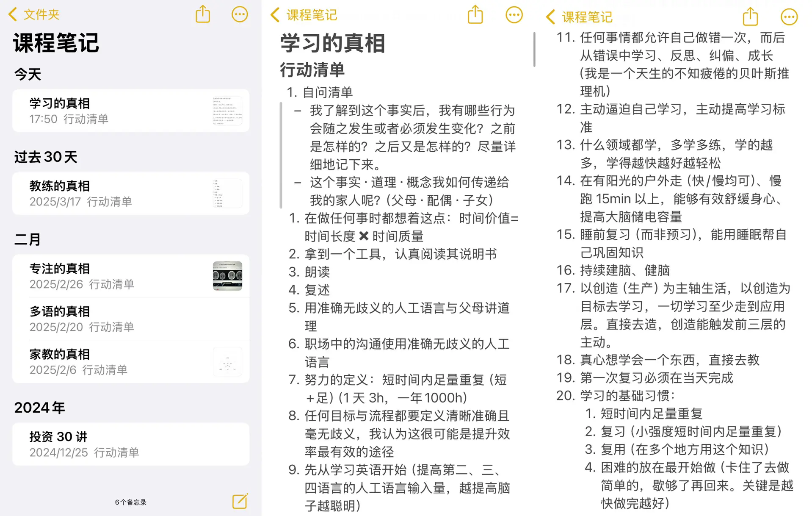This screenshot has width=812, height=516.
Task: Tap the compose new note icon
Action: pos(240,501)
